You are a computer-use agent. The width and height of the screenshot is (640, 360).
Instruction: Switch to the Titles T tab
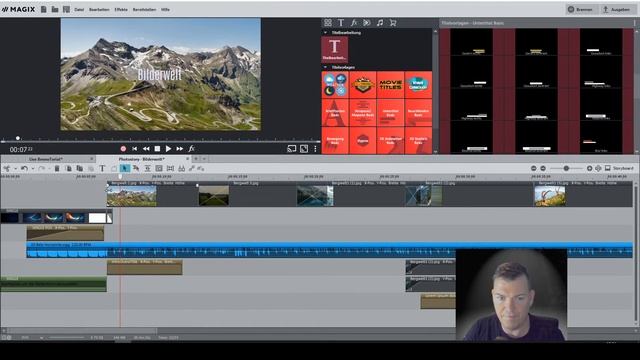click(x=341, y=23)
